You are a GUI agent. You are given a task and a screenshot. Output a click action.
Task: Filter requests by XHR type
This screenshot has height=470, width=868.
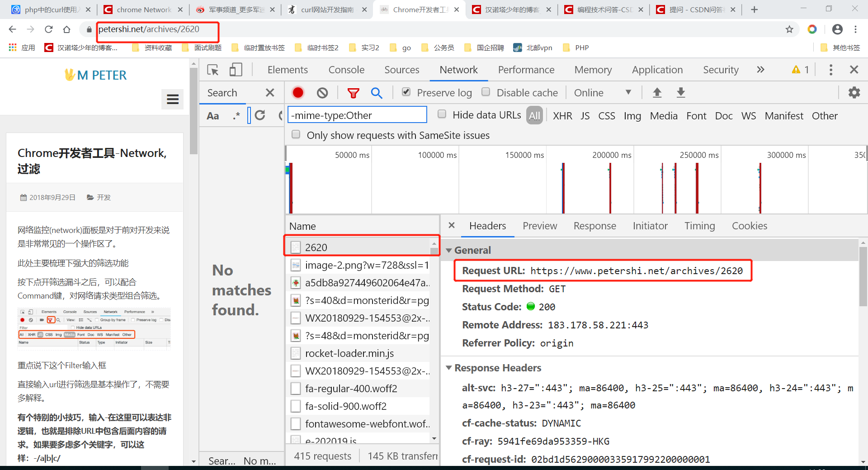562,116
